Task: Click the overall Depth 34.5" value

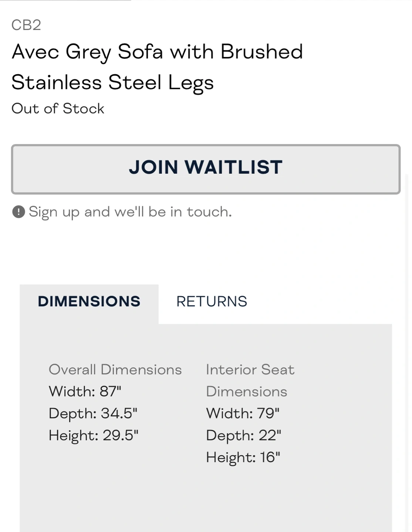Action: tap(93, 413)
